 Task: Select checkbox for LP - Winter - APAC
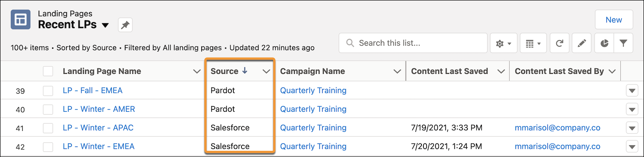[x=48, y=128]
